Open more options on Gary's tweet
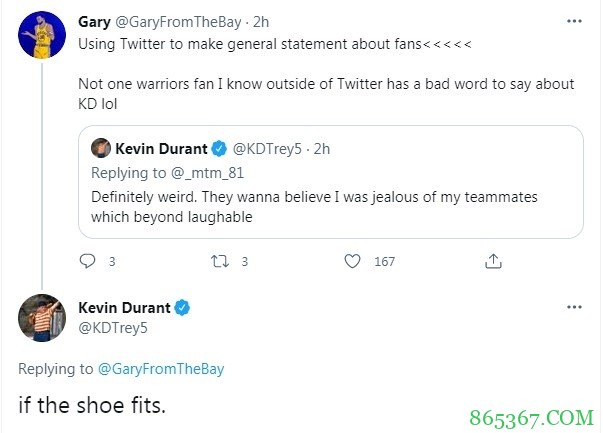Screen dimensions: 603x433 tap(573, 20)
